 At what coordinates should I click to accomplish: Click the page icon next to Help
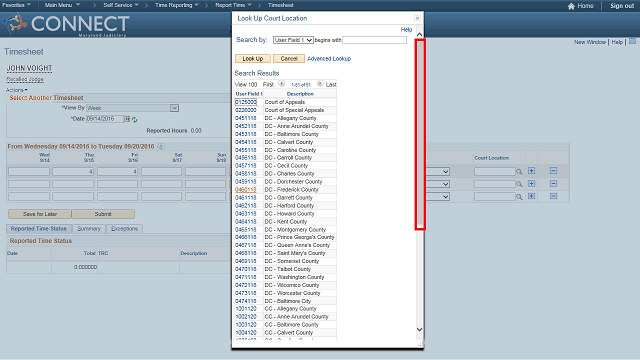tap(632, 42)
